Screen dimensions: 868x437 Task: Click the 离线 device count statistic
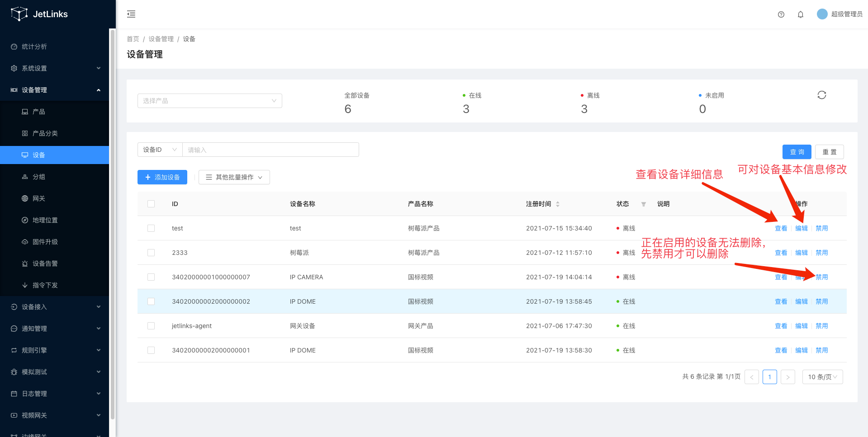(590, 103)
